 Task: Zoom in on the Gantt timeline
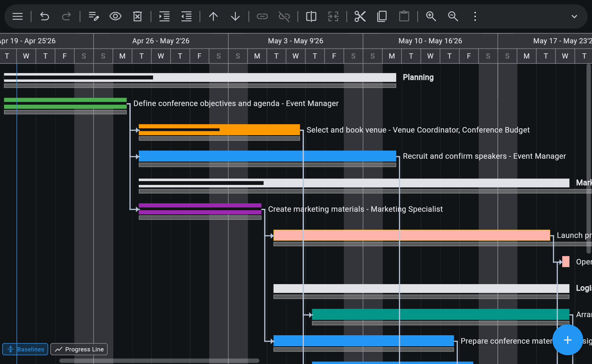click(x=431, y=16)
